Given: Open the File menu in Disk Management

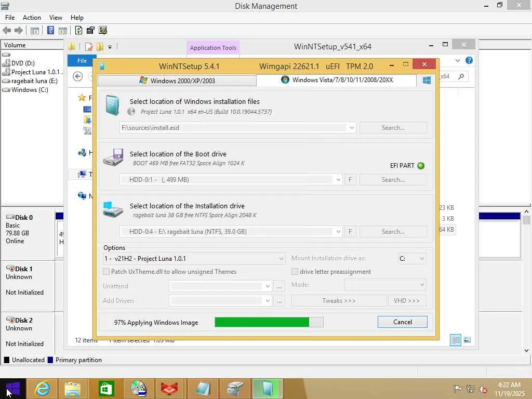Looking at the screenshot, I should pyautogui.click(x=10, y=18).
